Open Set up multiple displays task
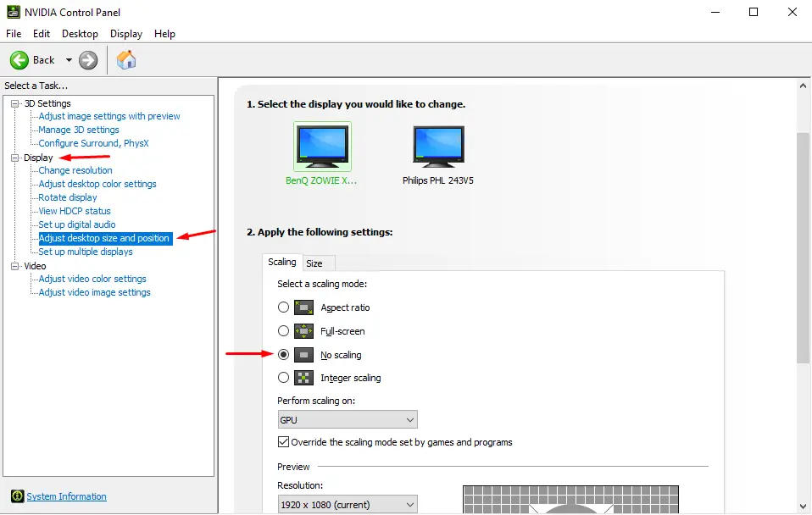The height and width of the screenshot is (515, 812). pyautogui.click(x=86, y=252)
